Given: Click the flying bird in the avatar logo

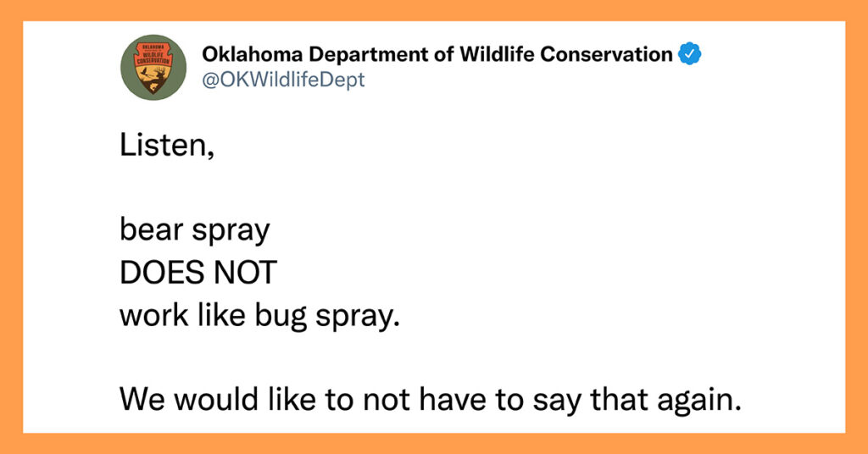Looking at the screenshot, I should point(145,72).
